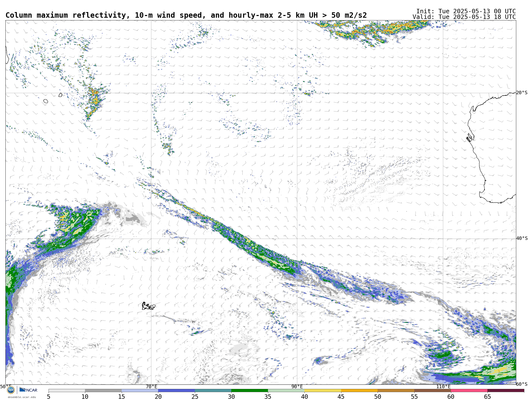Click the 20°S latitude label
This screenshot has width=532, height=400.
pos(522,93)
